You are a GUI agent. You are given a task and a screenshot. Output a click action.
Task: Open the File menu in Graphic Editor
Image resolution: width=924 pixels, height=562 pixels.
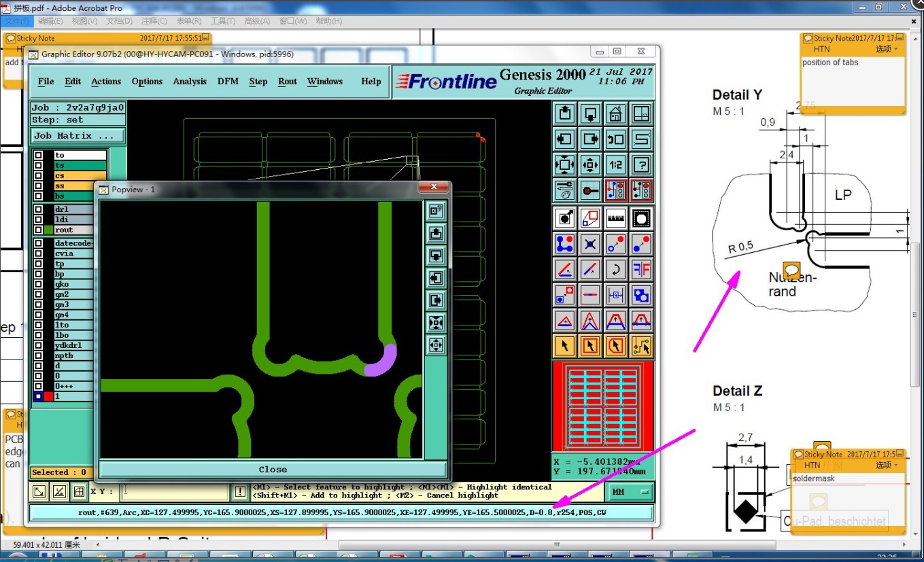tap(46, 82)
